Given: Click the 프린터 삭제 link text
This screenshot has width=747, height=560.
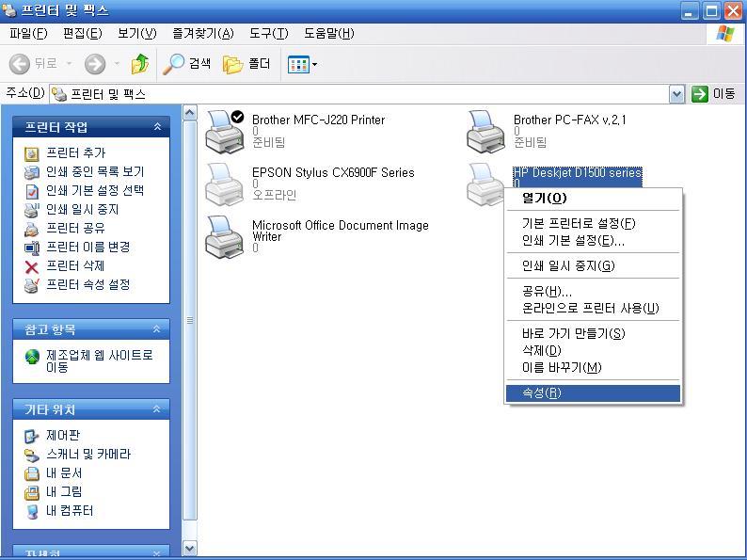Looking at the screenshot, I should pos(75,266).
